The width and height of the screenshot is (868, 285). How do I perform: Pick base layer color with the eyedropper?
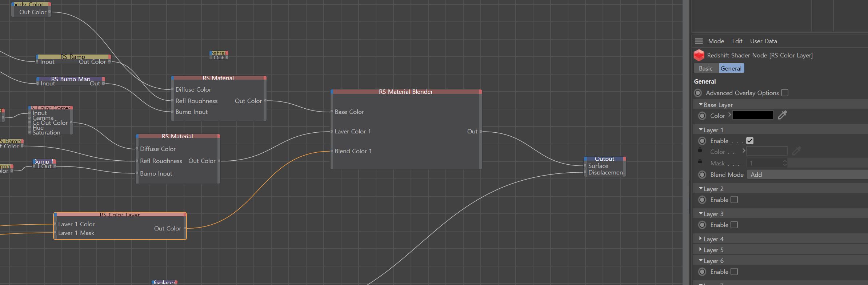782,115
